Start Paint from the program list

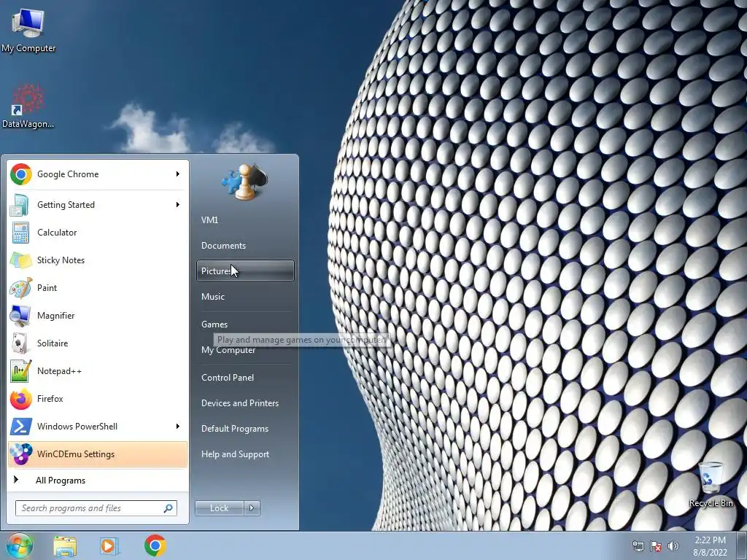tap(97, 287)
